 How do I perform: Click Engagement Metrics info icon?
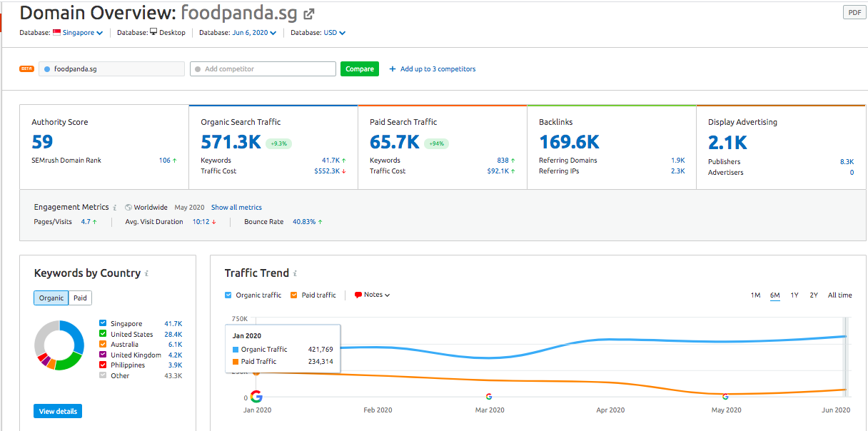pos(115,208)
